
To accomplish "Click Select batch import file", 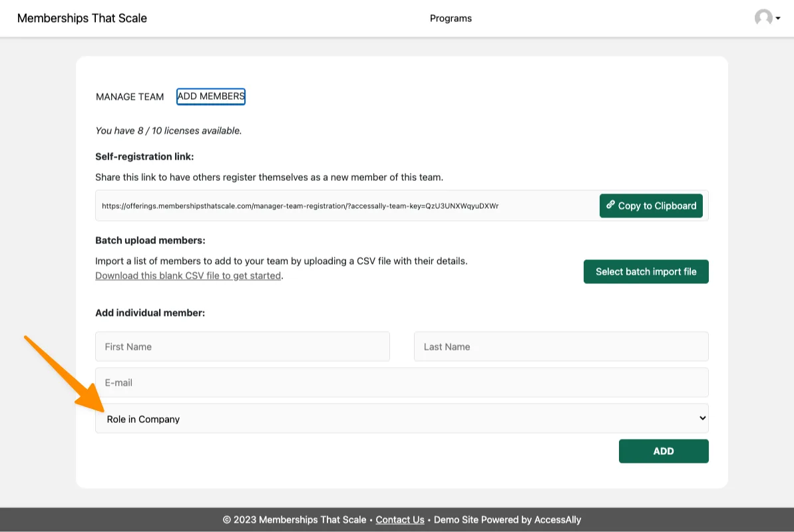I will 646,271.
